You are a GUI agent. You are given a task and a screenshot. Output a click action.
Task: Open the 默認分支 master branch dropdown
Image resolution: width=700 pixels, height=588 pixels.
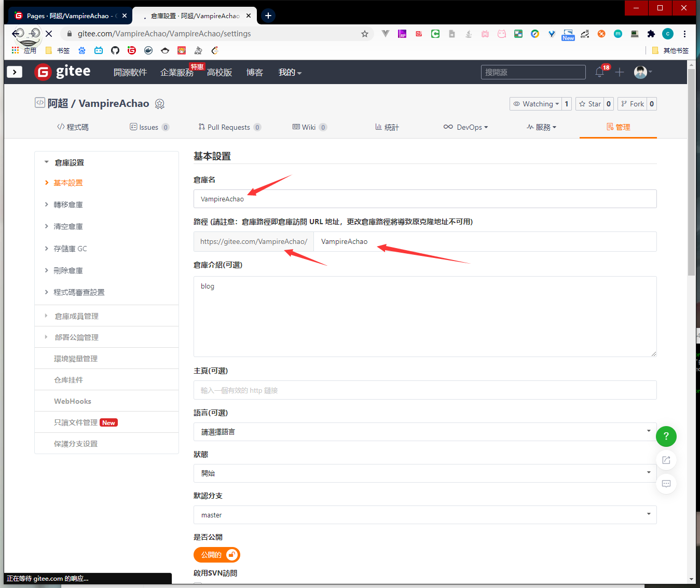pyautogui.click(x=424, y=515)
